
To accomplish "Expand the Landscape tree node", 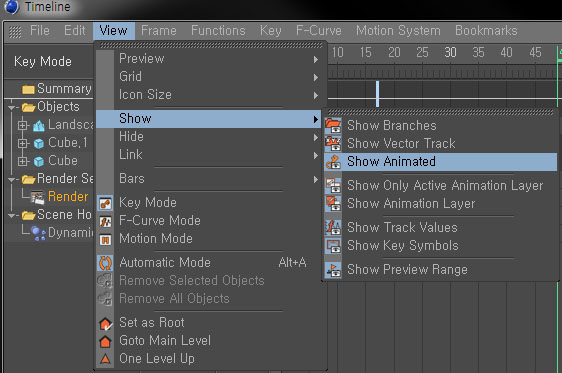I will 23,125.
